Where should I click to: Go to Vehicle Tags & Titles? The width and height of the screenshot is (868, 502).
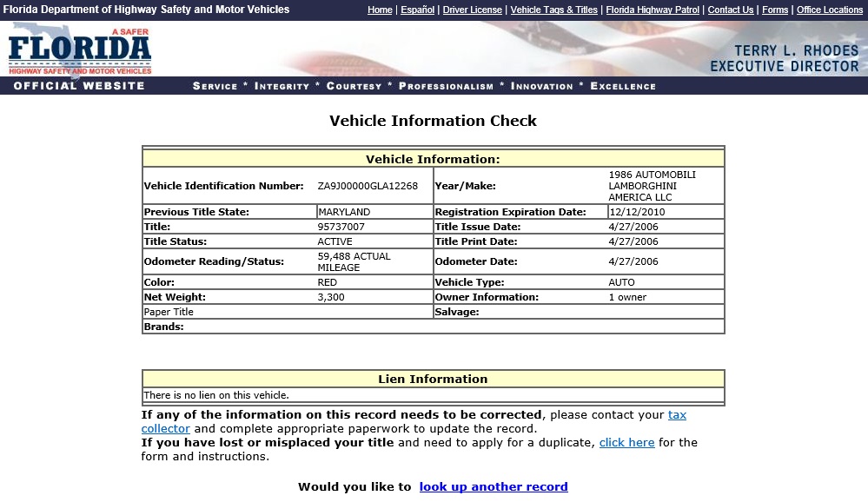pyautogui.click(x=553, y=10)
